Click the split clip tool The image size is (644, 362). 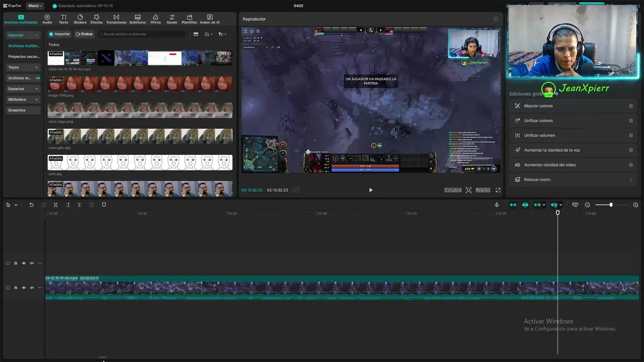point(55,205)
